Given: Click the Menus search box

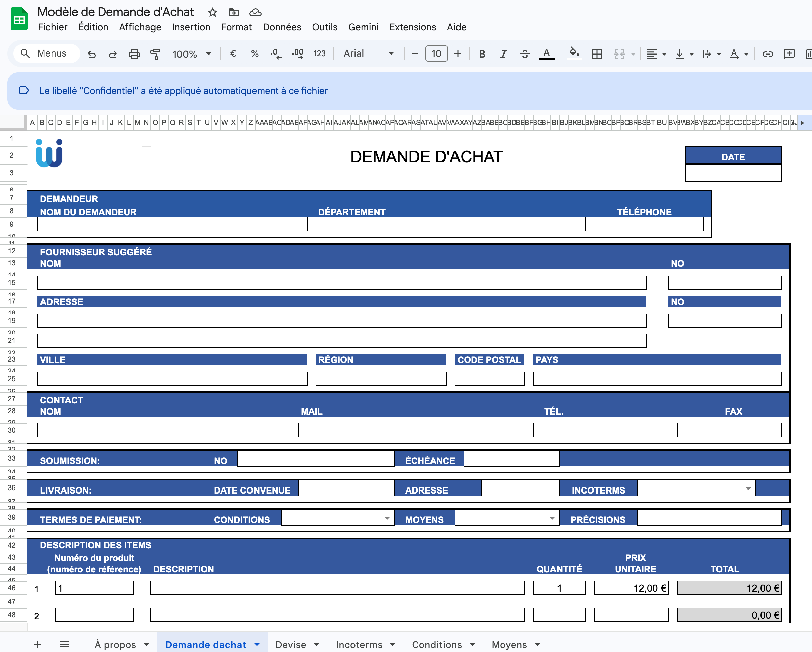Looking at the screenshot, I should 47,53.
